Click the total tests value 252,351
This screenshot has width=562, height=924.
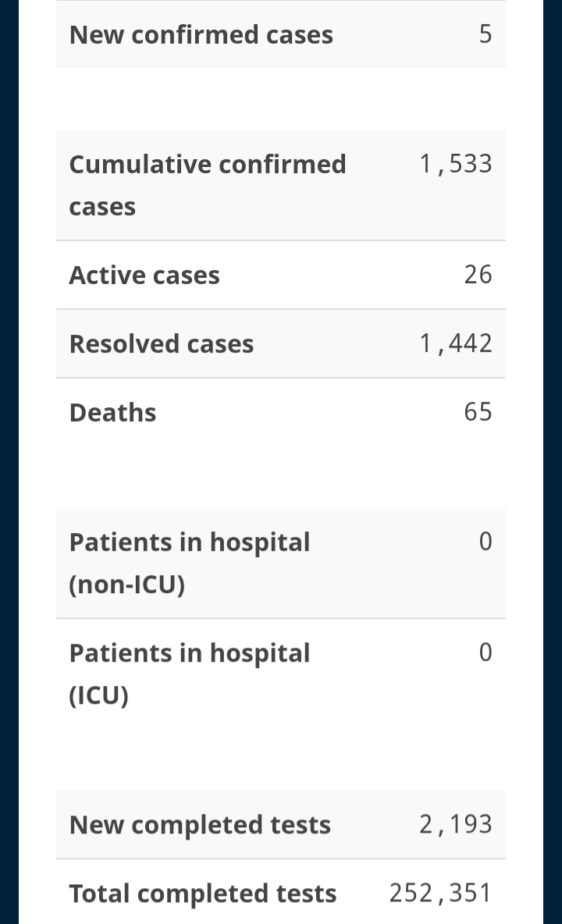tap(440, 894)
